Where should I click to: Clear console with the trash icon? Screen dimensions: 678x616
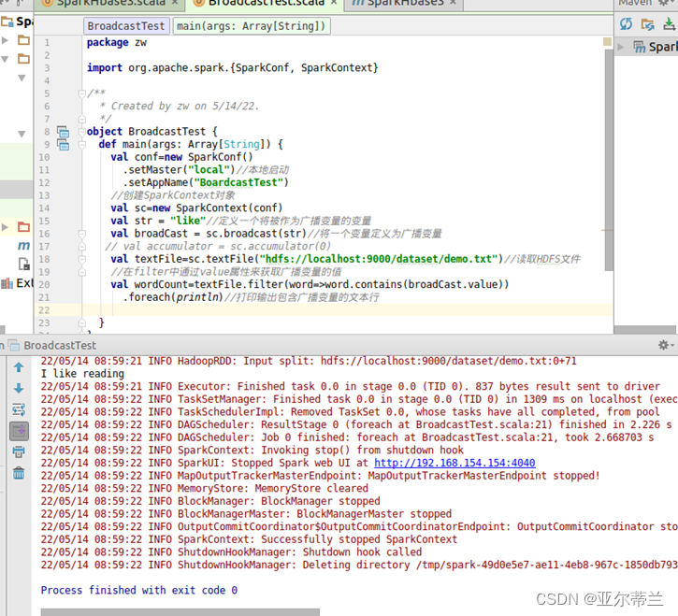(x=19, y=473)
